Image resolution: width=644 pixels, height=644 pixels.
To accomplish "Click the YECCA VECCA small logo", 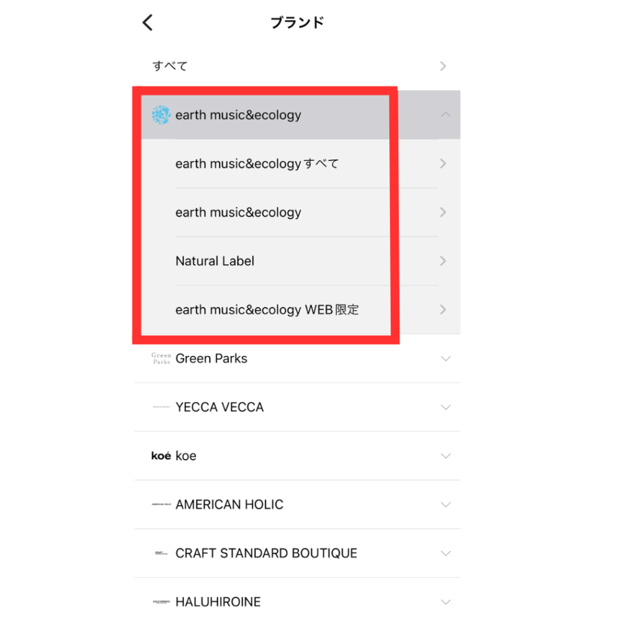I will pos(161,407).
